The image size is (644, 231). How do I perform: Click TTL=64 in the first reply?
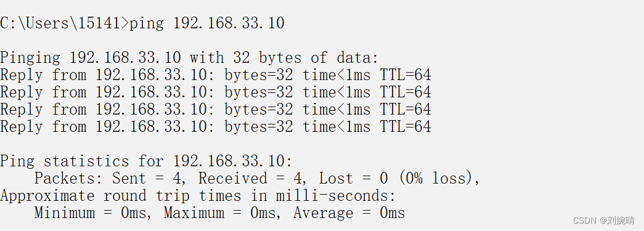(x=406, y=75)
